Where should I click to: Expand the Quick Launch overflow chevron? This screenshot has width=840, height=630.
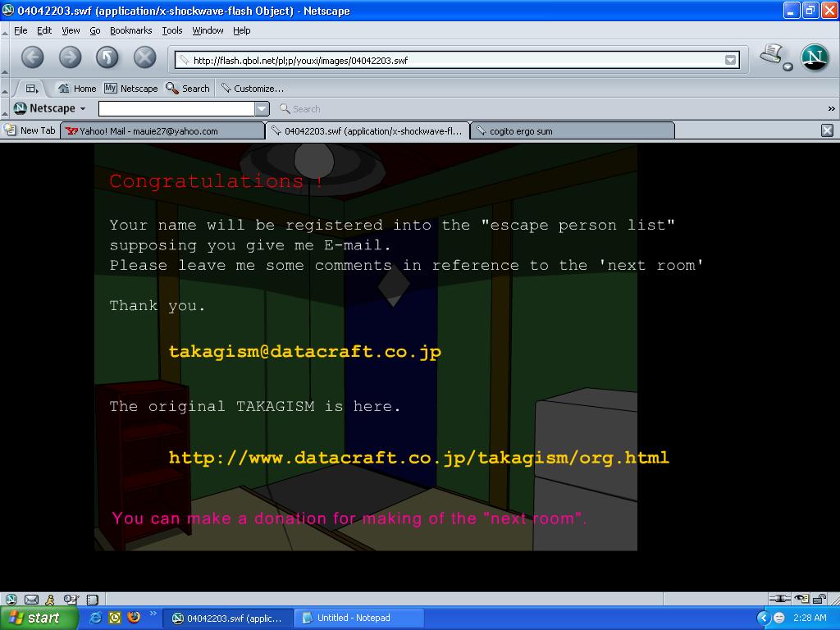[x=153, y=614]
